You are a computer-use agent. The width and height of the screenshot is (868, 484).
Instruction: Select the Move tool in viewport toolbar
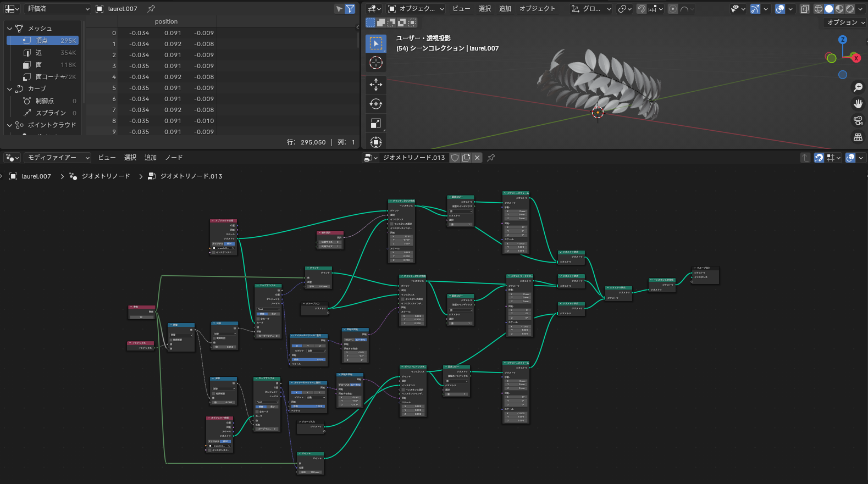pos(376,84)
